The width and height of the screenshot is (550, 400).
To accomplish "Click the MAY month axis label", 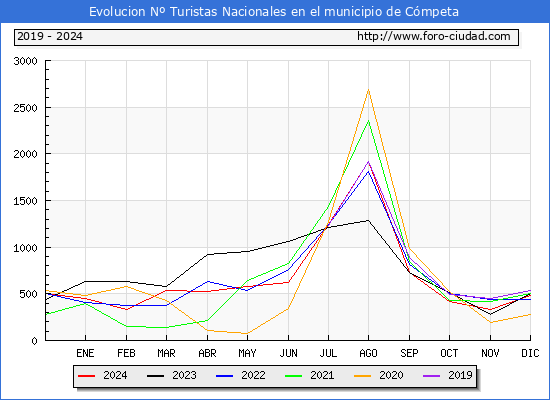I will pyautogui.click(x=247, y=353).
